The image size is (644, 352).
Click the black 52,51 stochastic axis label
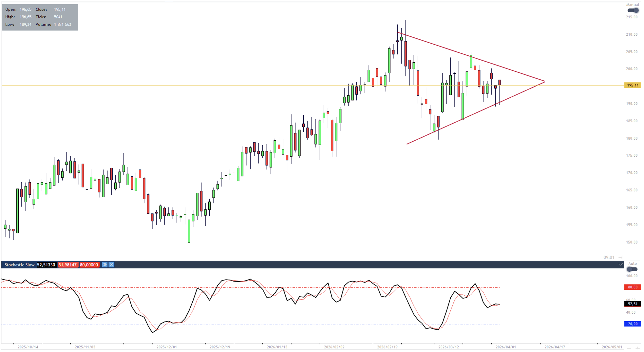[x=632, y=304]
